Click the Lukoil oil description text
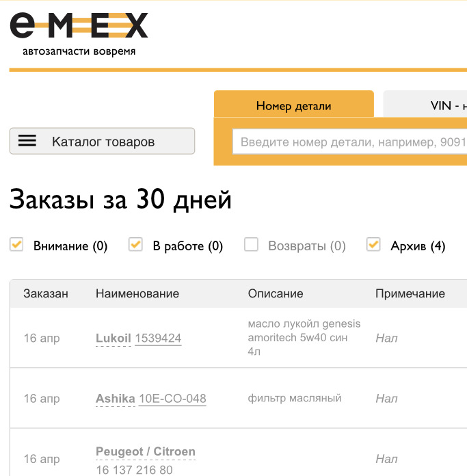Screen dimensions: 467x476 click(x=304, y=338)
